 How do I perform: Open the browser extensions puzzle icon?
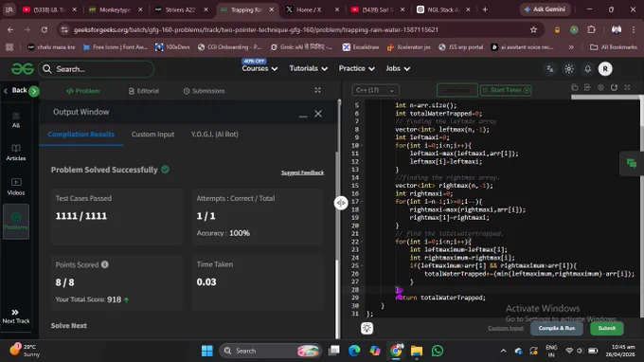pyautogui.click(x=591, y=29)
